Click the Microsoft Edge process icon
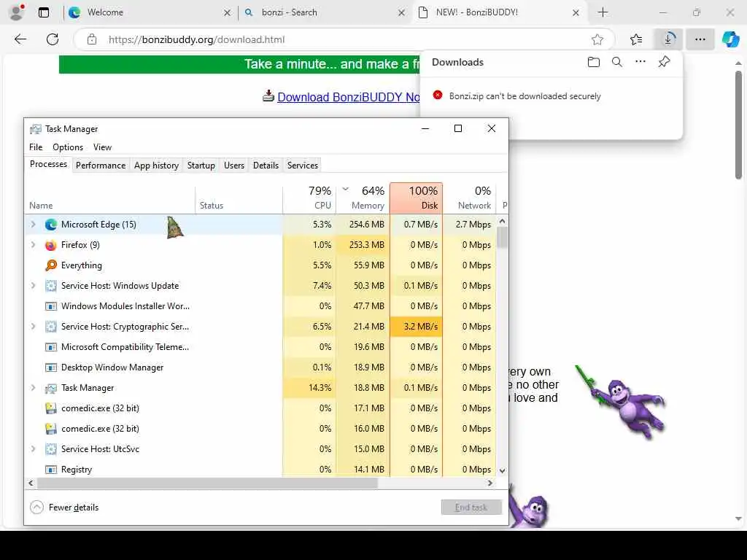 (51, 225)
